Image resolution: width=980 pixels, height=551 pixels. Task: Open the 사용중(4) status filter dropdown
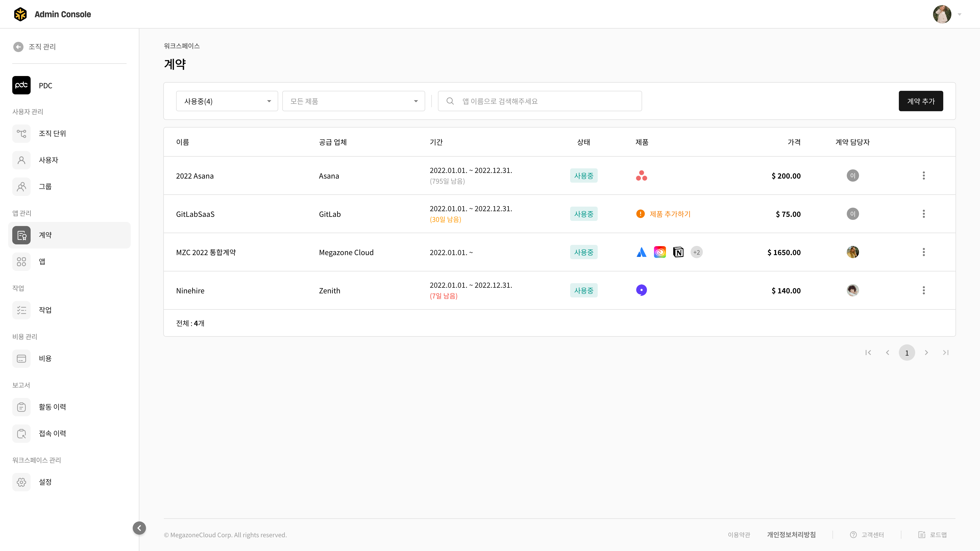point(227,101)
